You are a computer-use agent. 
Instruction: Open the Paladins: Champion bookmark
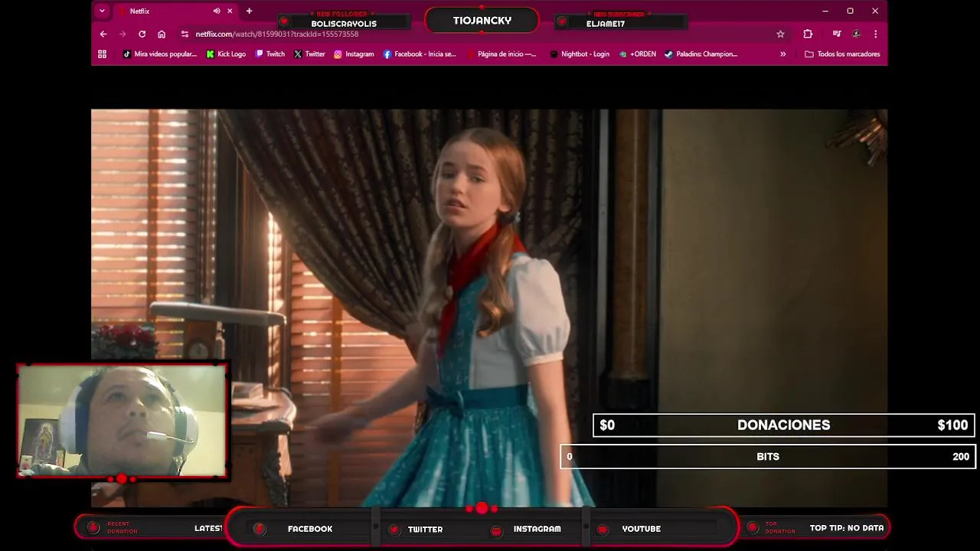click(701, 54)
